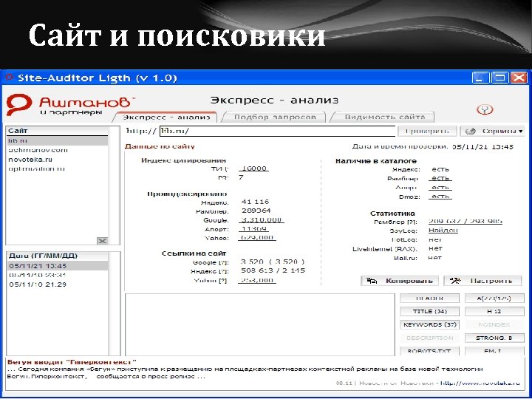Click the HEADER button
Viewport: 532px width, 399px height.
click(429, 299)
